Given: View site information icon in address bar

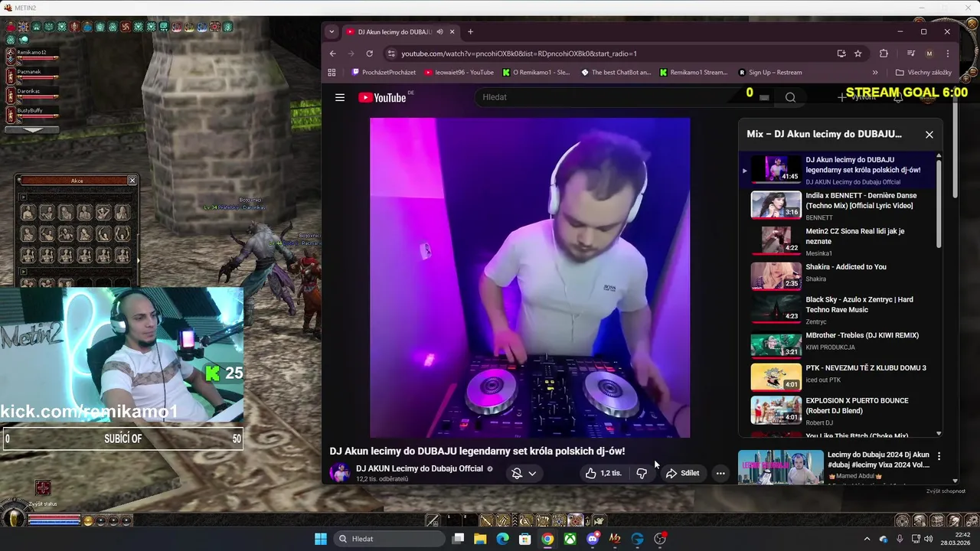Looking at the screenshot, I should [x=391, y=54].
